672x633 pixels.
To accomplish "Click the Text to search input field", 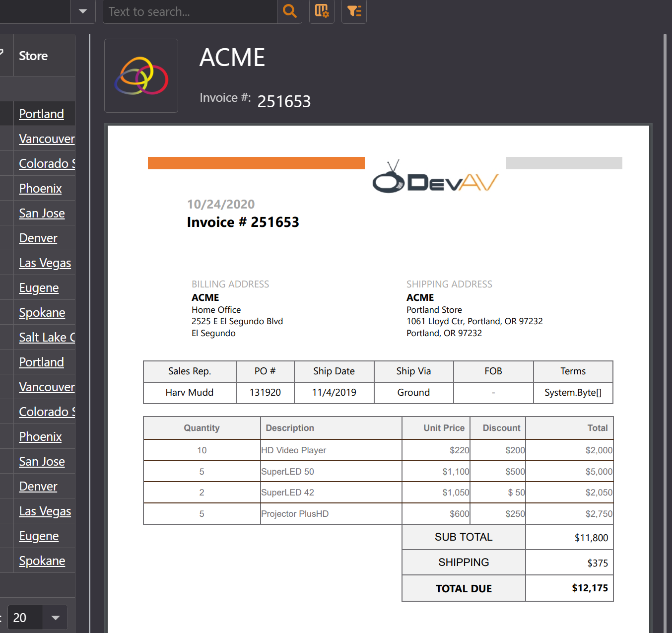I will [190, 11].
